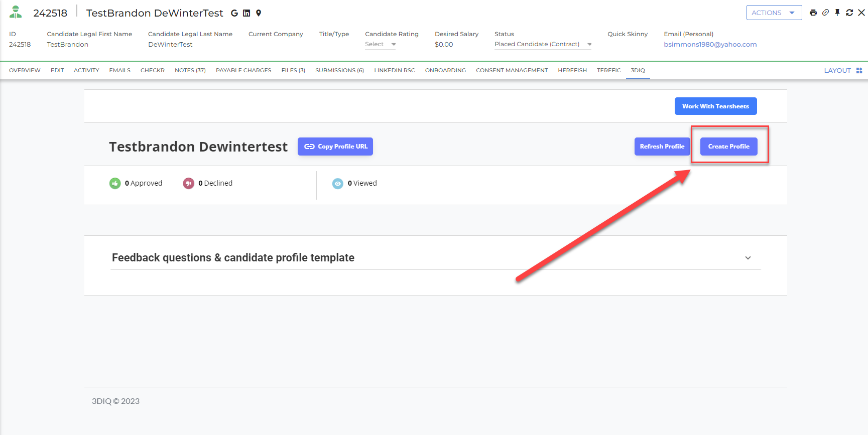Open the Payable Charges tab
This screenshot has width=868, height=435.
(x=243, y=70)
